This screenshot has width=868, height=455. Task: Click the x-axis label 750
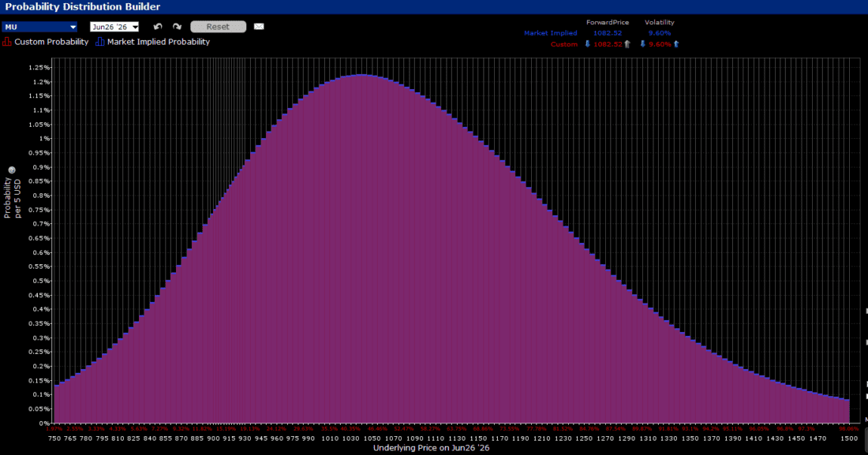(x=54, y=438)
